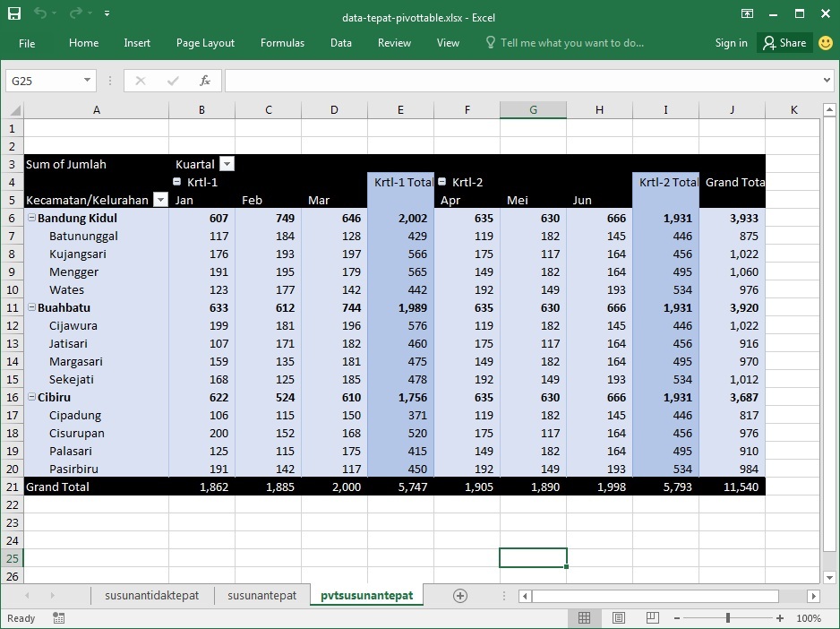Open the susunantepat sheet tab
840x629 pixels.
click(261, 594)
